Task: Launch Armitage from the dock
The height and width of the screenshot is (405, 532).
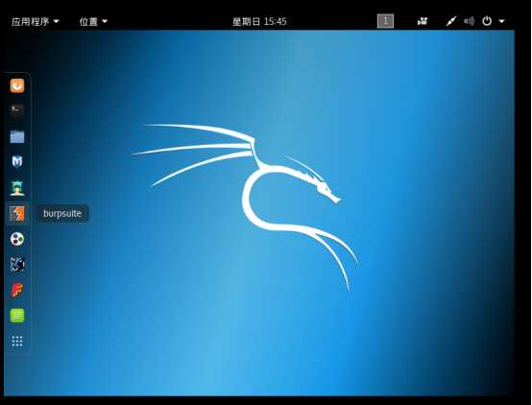Action: [17, 188]
